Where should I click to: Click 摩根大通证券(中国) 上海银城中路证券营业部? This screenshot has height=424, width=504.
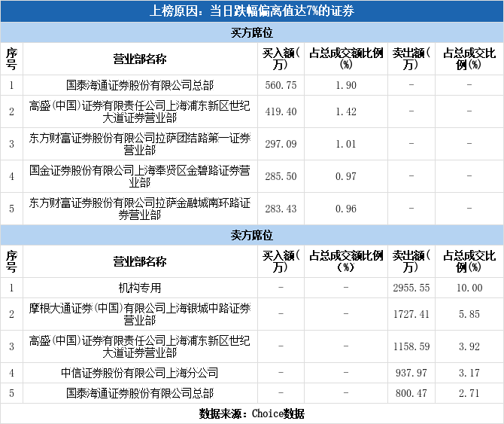(140, 314)
